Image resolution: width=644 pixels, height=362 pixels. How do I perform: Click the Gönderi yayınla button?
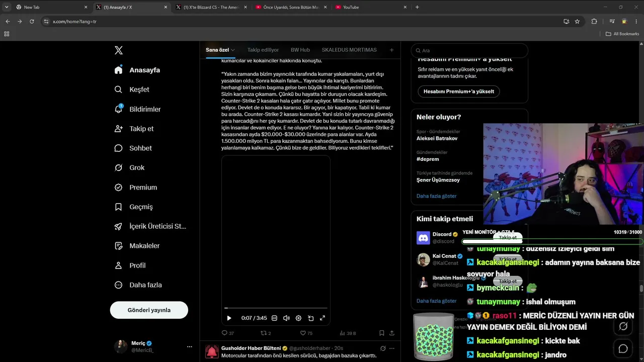tap(149, 310)
